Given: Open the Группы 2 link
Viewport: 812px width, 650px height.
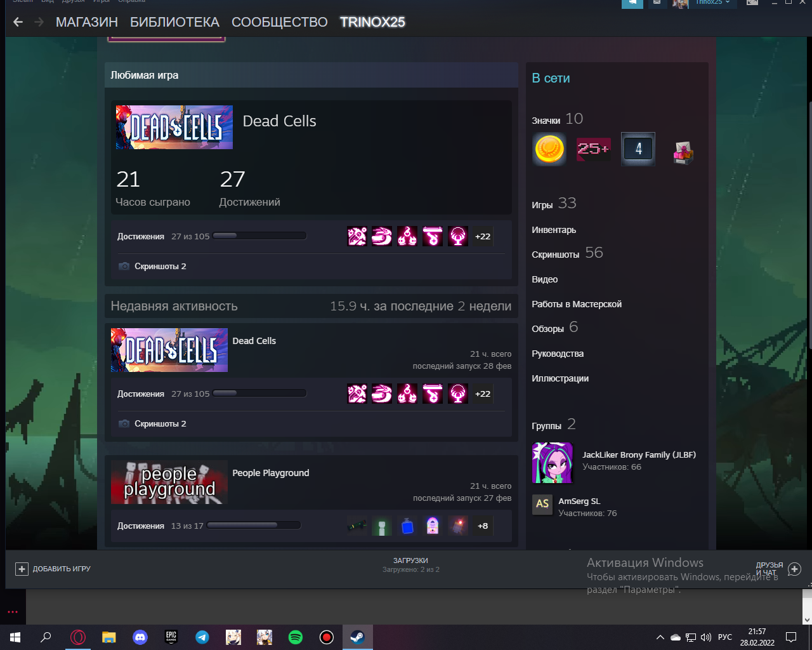Looking at the screenshot, I should 554,425.
